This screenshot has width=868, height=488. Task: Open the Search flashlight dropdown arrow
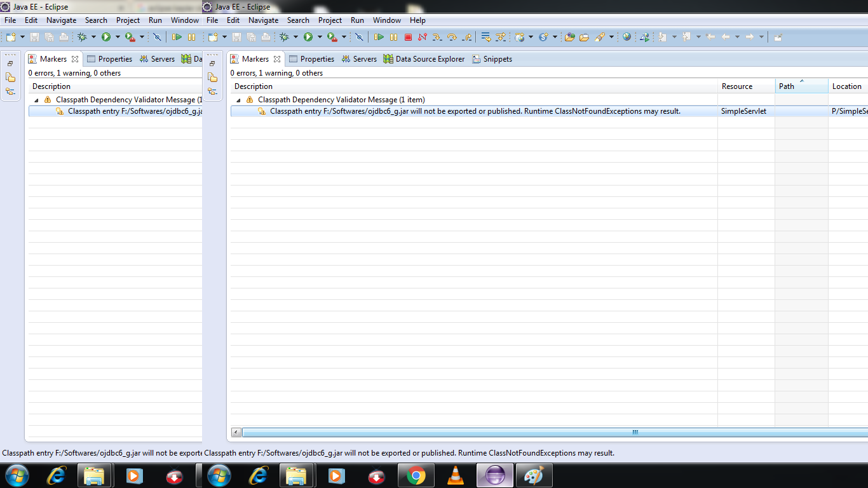pyautogui.click(x=611, y=37)
